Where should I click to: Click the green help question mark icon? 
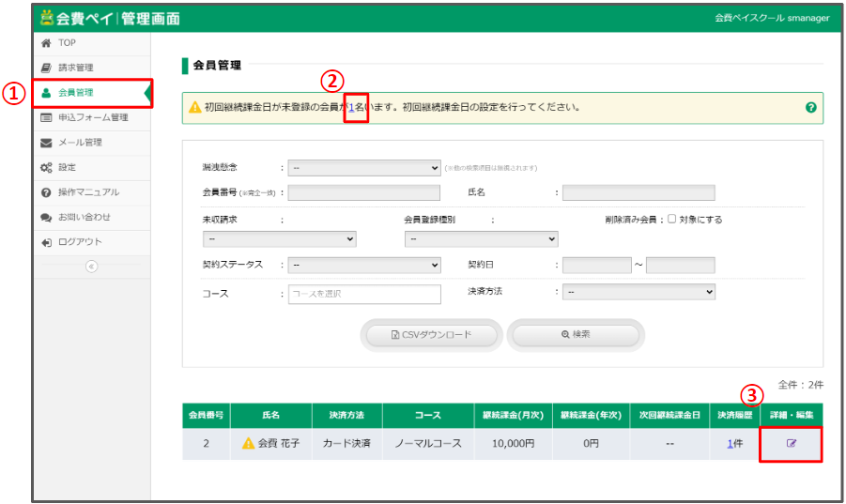pyautogui.click(x=811, y=108)
